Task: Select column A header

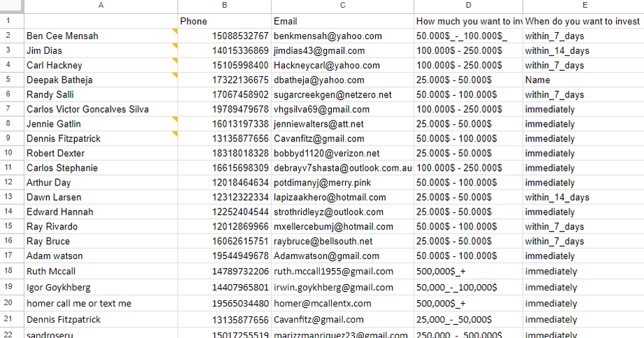Action: point(101,6)
